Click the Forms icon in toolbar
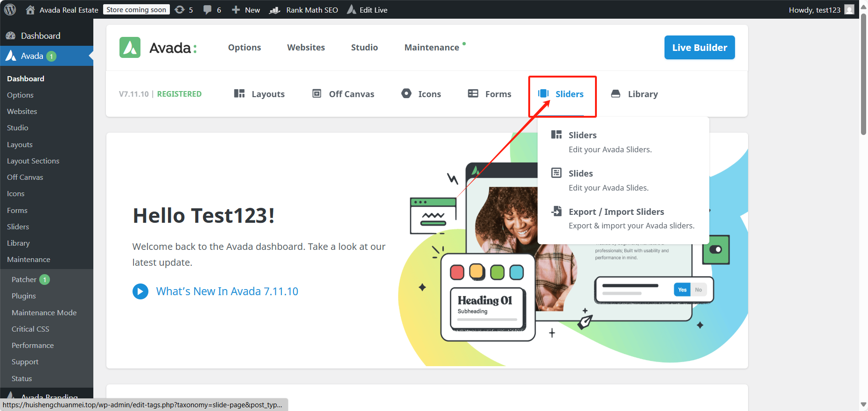Screen dimensions: 868x411 (473, 94)
